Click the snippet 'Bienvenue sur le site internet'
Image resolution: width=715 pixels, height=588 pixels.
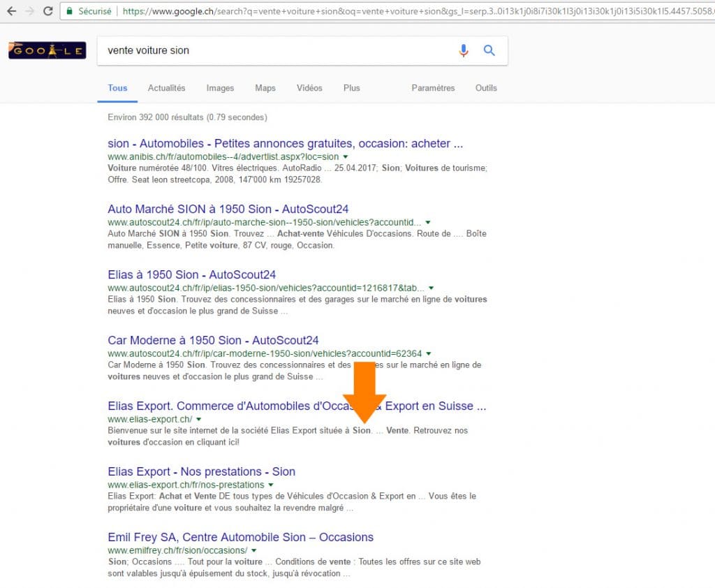coord(163,431)
